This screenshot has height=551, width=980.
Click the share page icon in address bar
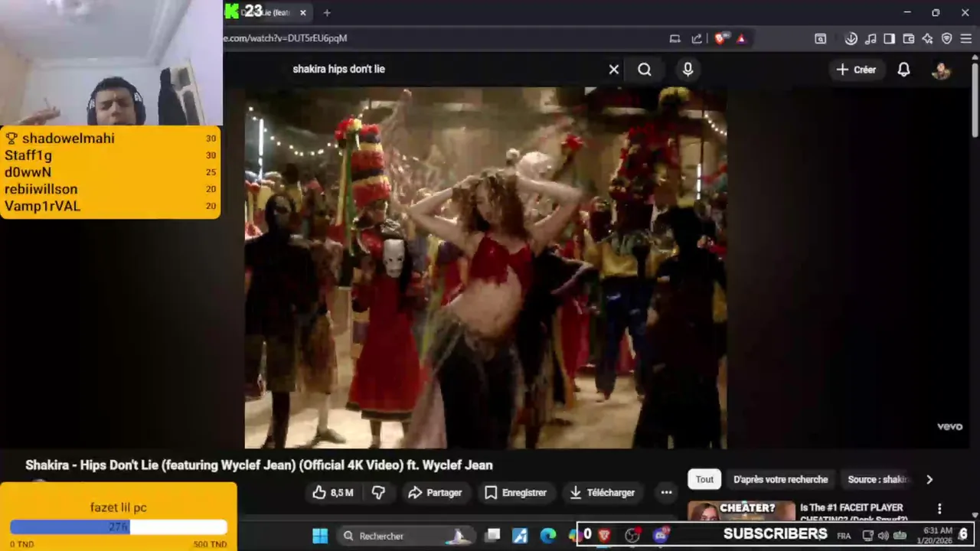(x=697, y=38)
